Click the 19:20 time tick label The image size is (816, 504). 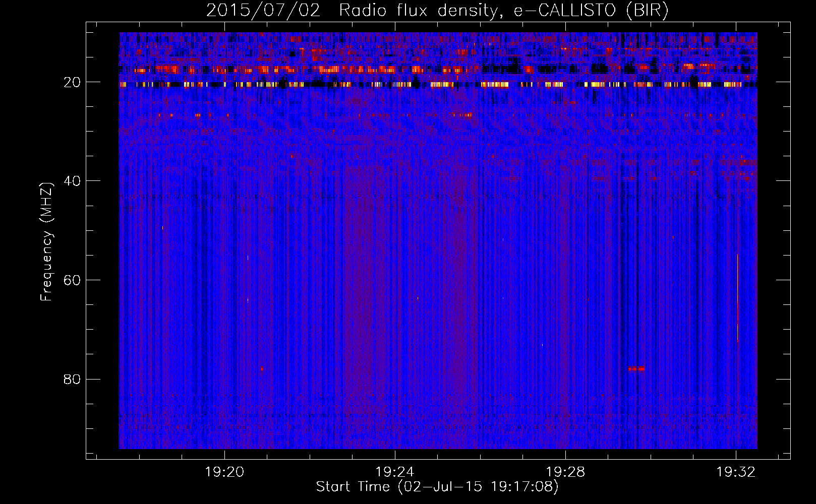(224, 472)
